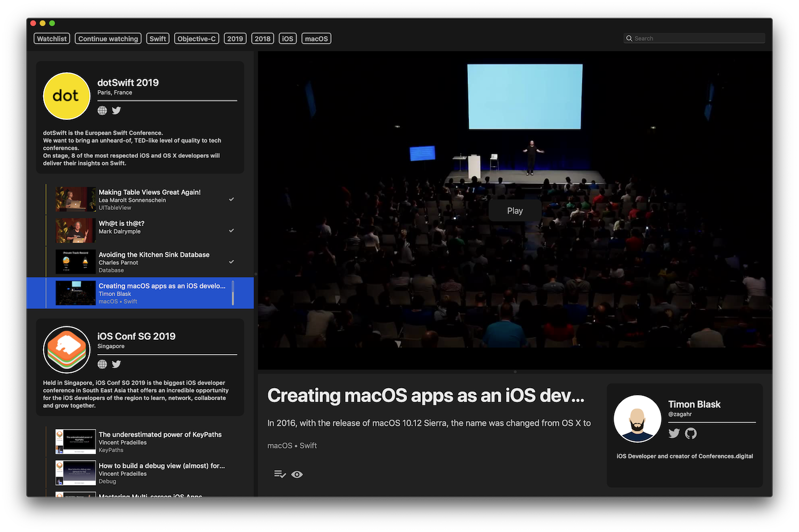Toggle watched checkmark on Making Table Views Great Again
799x532 pixels.
coord(231,199)
